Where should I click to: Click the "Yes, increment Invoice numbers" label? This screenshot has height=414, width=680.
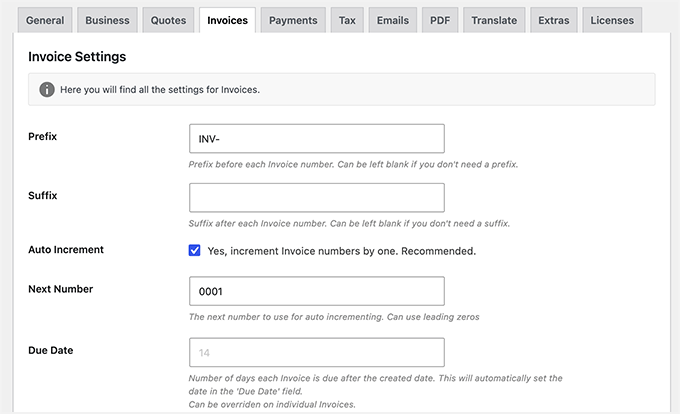pos(342,251)
